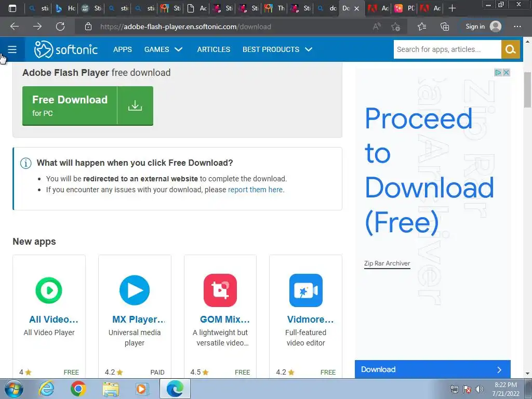
Task: Click the blue ad Download button
Action: pos(433,369)
